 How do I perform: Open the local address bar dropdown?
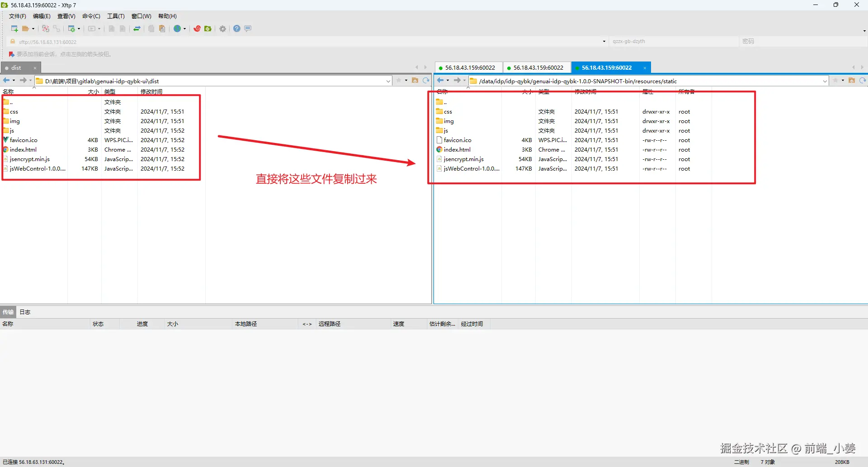pyautogui.click(x=388, y=81)
